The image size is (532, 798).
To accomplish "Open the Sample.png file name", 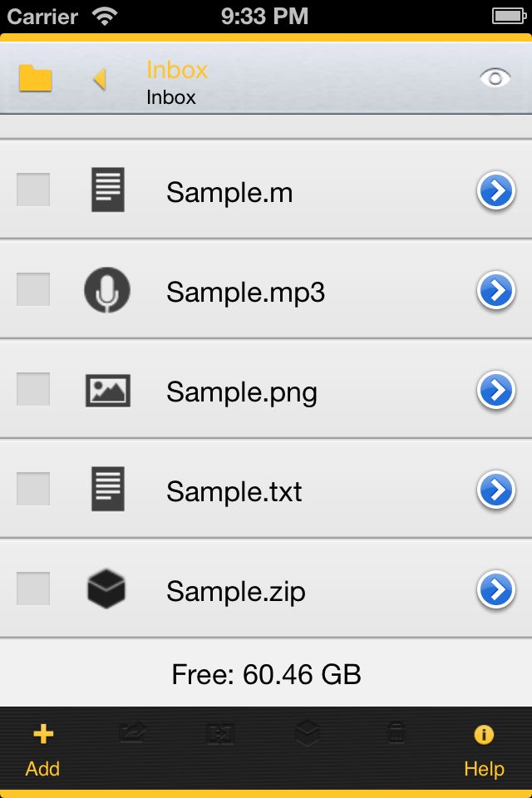I will click(x=242, y=392).
